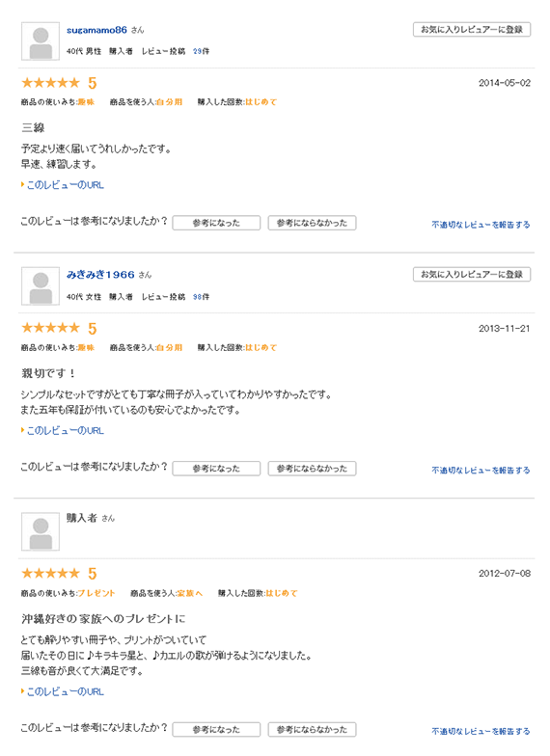Report the 2014-05-02 review as inappropriate
This screenshot has width=550, height=756.
click(481, 225)
